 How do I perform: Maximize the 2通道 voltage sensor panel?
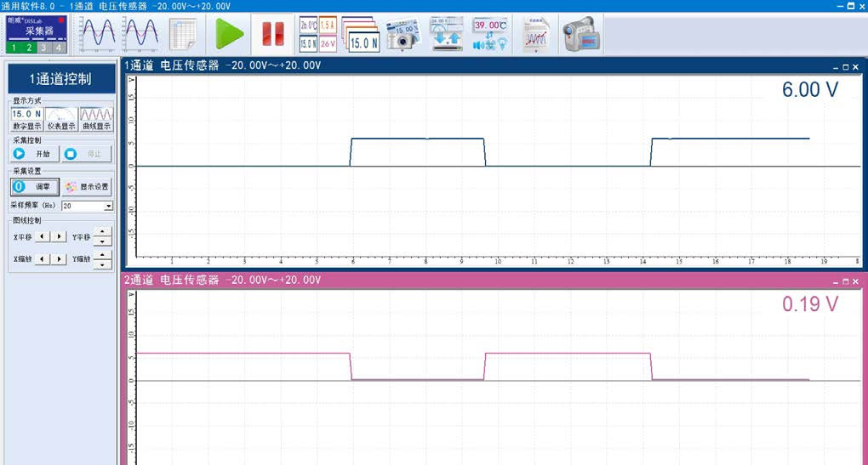pos(845,281)
